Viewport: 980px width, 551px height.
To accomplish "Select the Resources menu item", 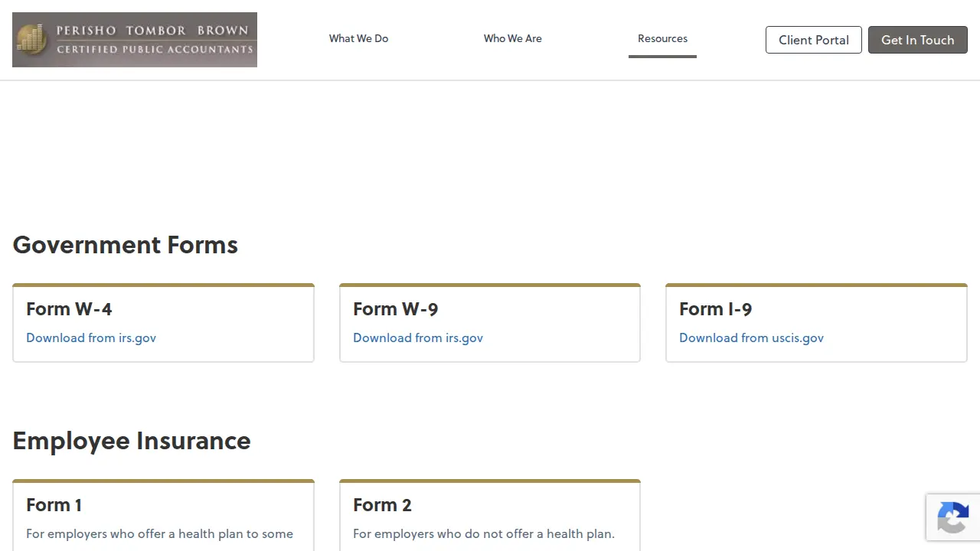I will tap(662, 38).
